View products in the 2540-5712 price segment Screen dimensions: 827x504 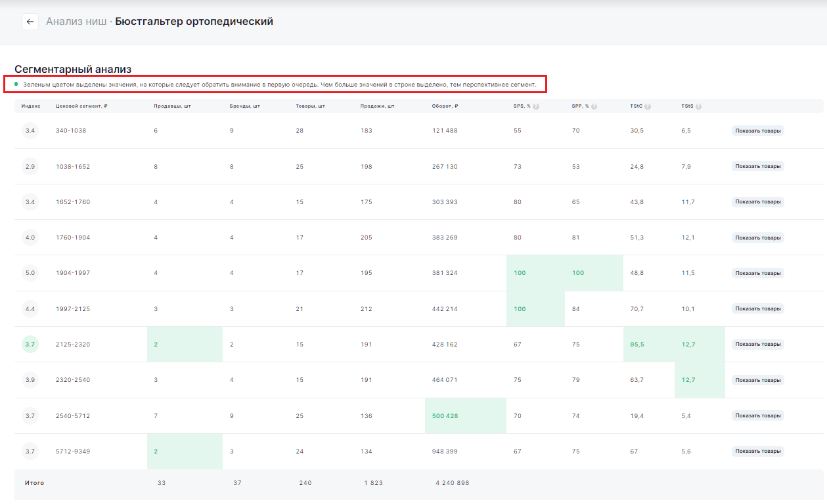click(x=758, y=415)
